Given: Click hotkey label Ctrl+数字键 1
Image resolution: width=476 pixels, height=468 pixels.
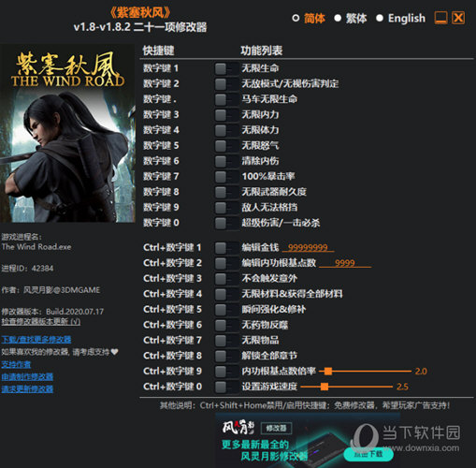Looking at the screenshot, I should tap(172, 248).
